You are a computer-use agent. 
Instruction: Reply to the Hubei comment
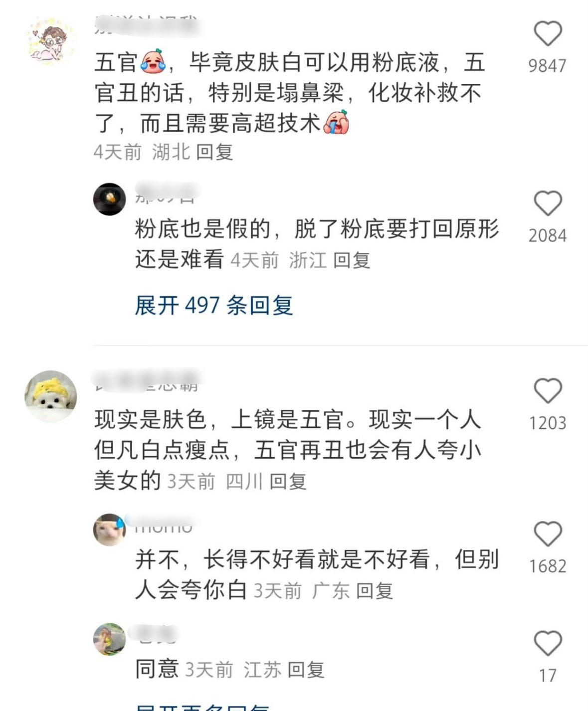point(214,152)
